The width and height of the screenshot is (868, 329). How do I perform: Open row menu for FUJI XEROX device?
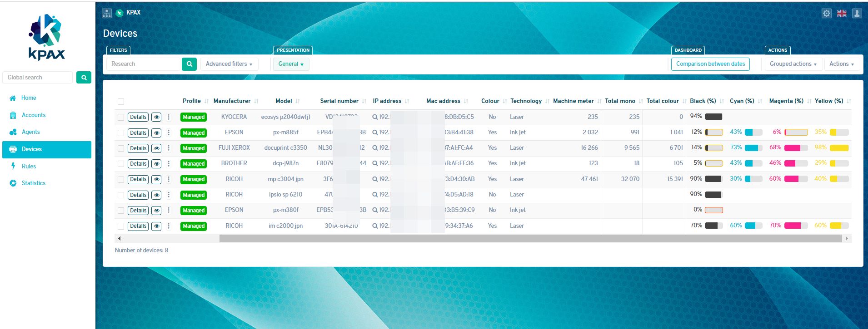(169, 148)
